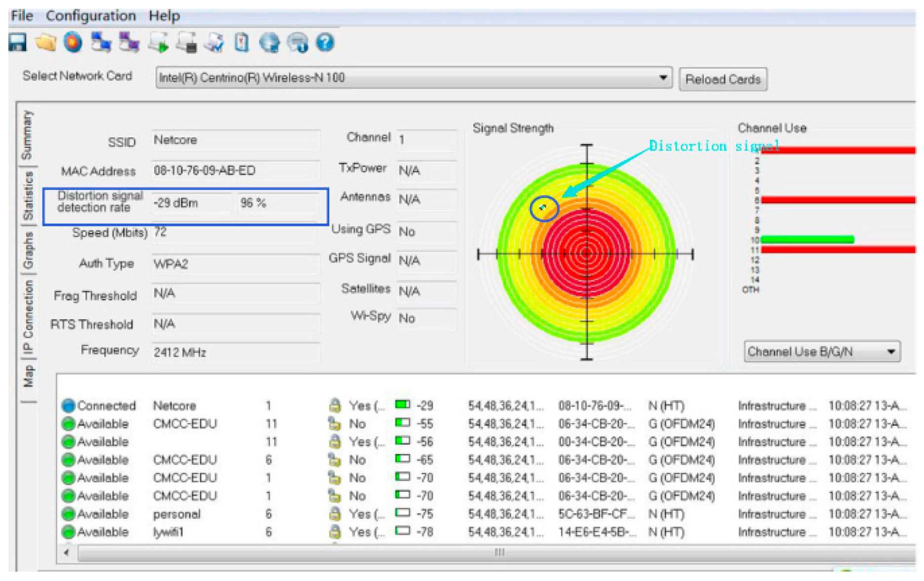This screenshot has width=924, height=581.
Task: Click the red target radar toolbar icon
Action: point(73,42)
